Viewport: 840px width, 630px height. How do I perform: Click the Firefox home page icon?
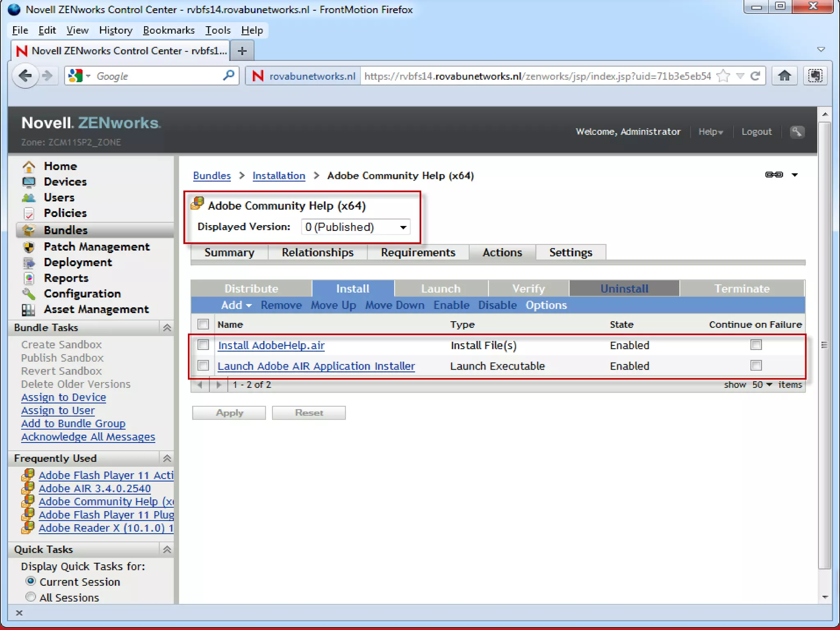[x=784, y=76]
